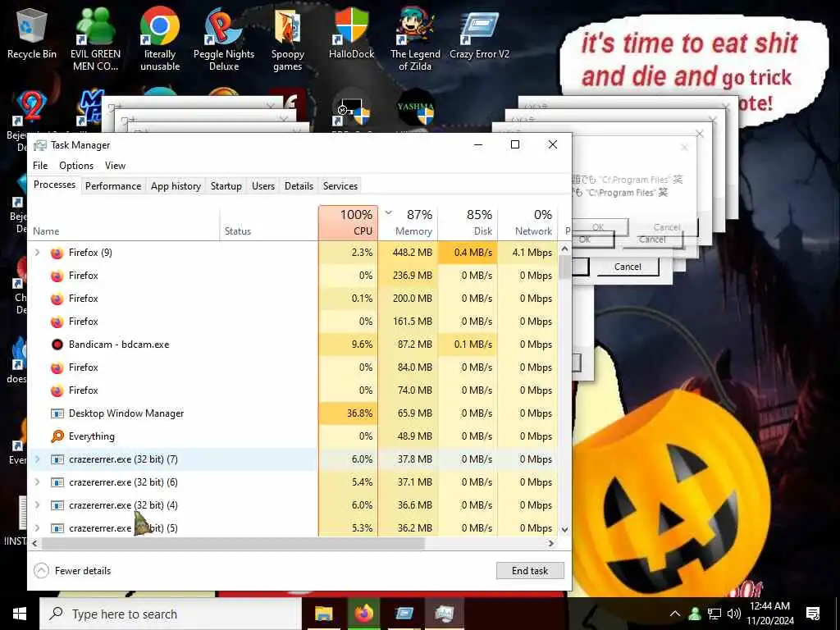The height and width of the screenshot is (630, 840).
Task: Expand crazererrer.exe (32 bit) (6) group
Action: pos(37,482)
